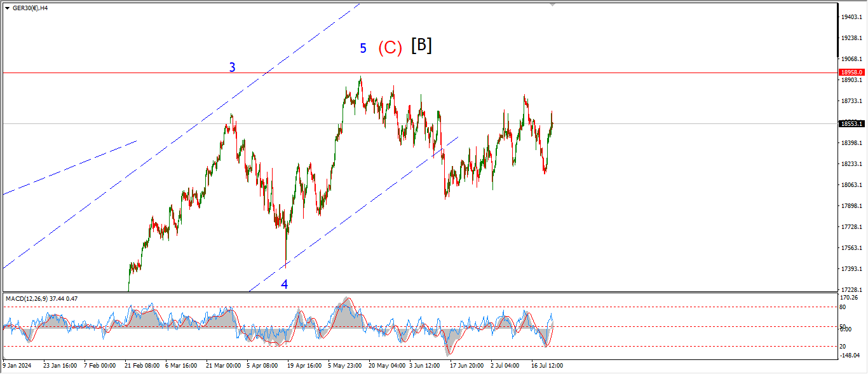Click the current price 18553.1 tag
Image resolution: width=868 pixels, height=374 pixels.
pos(851,124)
